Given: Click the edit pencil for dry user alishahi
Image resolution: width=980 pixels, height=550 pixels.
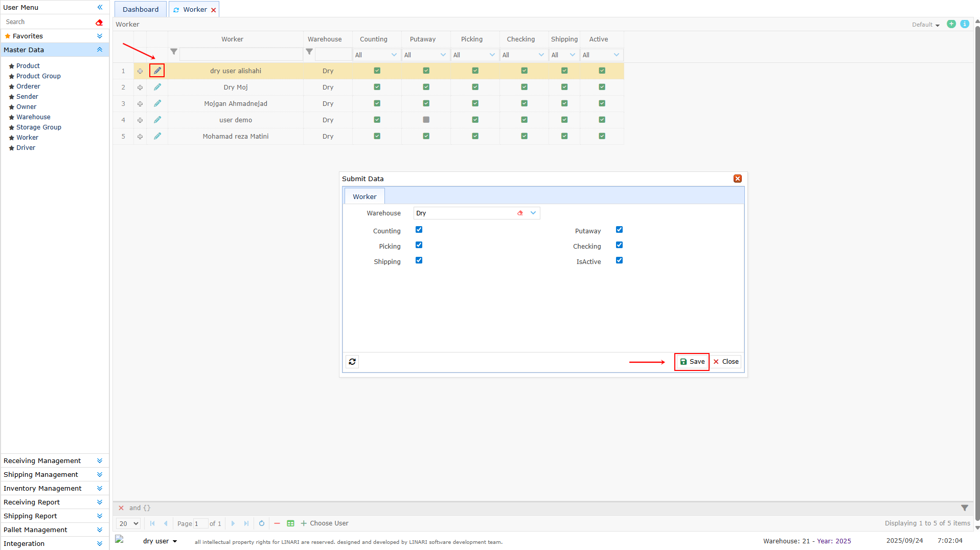Looking at the screenshot, I should pos(157,71).
